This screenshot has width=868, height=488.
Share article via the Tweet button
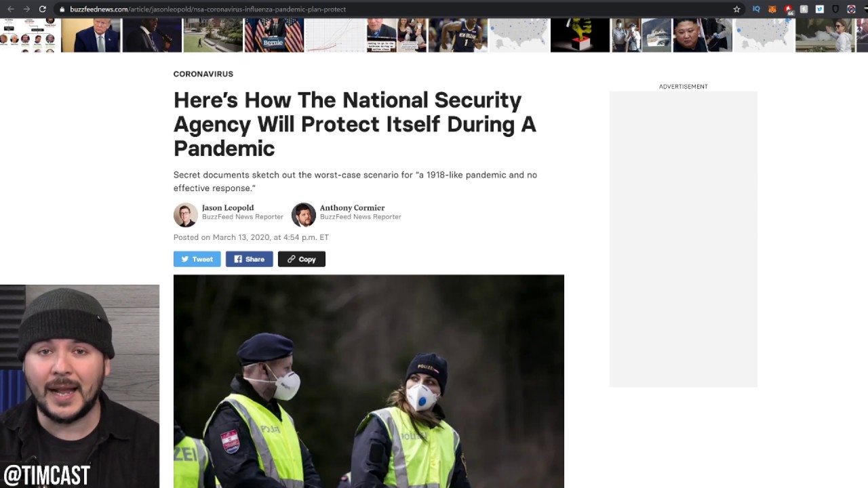pos(197,259)
